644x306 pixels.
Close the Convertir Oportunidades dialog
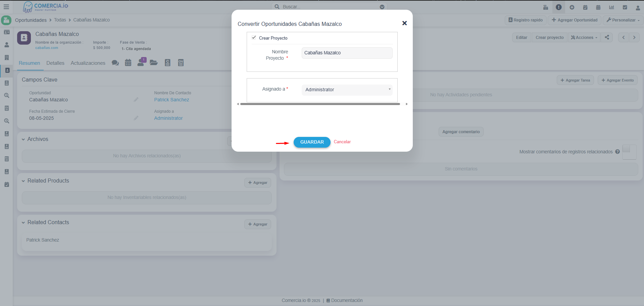click(x=404, y=23)
